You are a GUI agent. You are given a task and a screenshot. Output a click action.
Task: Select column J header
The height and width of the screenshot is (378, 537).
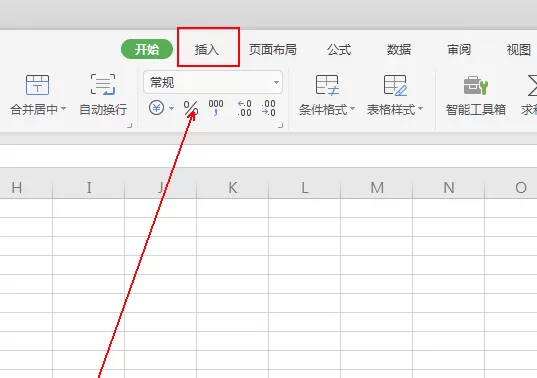161,188
